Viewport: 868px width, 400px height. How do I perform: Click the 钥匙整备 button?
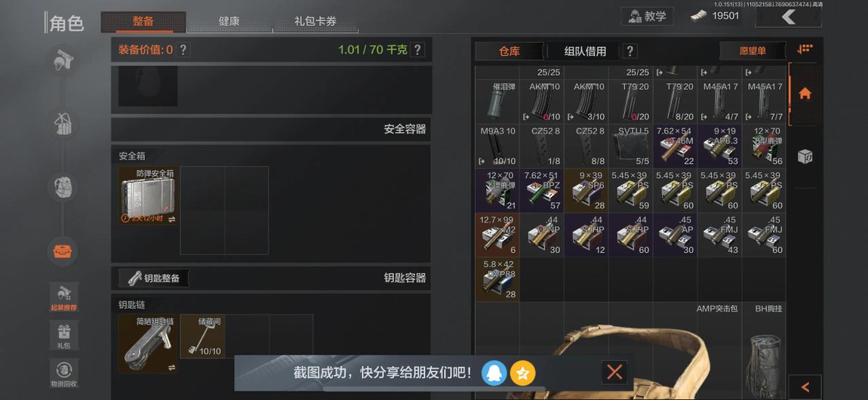coord(154,278)
